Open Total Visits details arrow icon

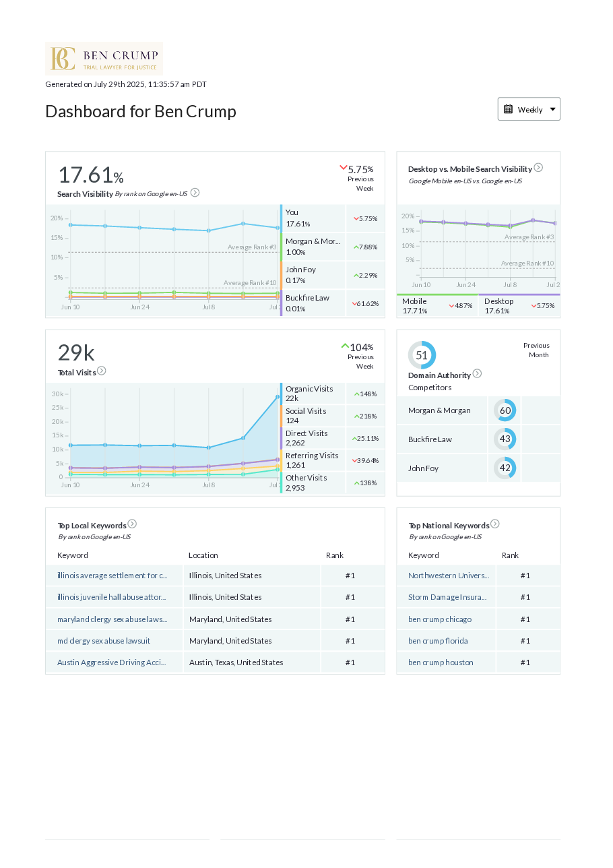[102, 371]
